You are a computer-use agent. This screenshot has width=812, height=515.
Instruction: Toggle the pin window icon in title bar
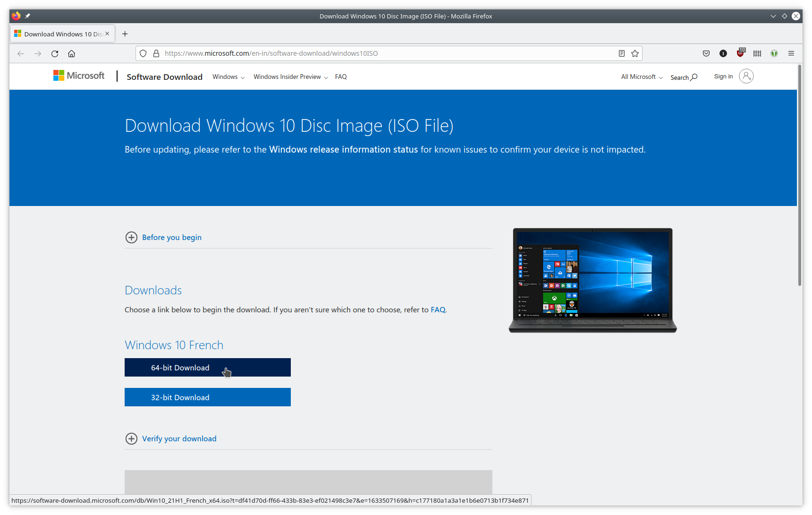(27, 16)
